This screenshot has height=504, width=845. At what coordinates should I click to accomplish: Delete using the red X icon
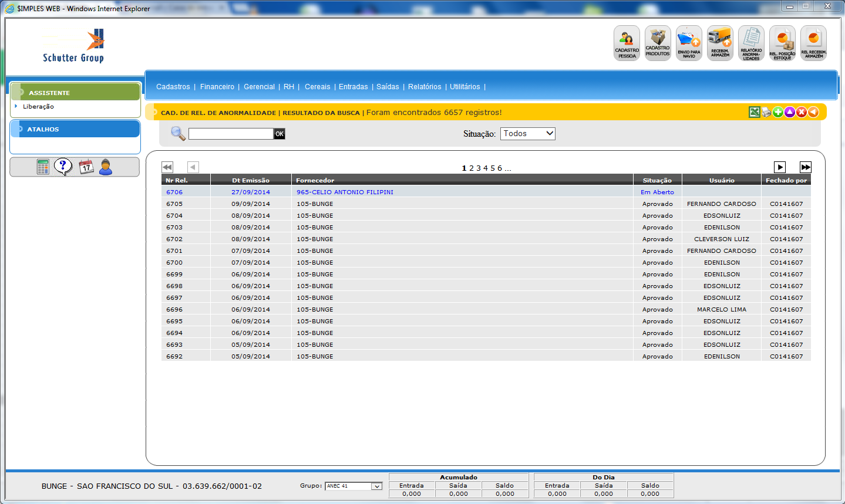click(x=802, y=112)
